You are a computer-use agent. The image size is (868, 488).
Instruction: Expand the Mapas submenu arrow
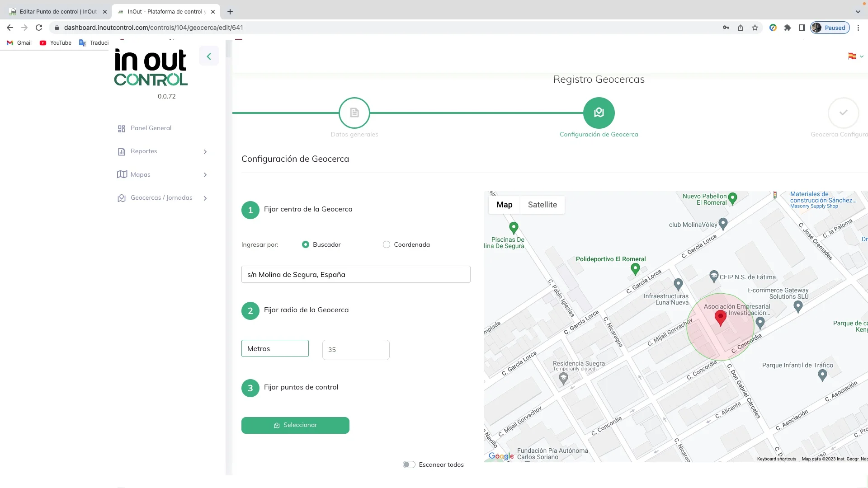click(x=205, y=175)
